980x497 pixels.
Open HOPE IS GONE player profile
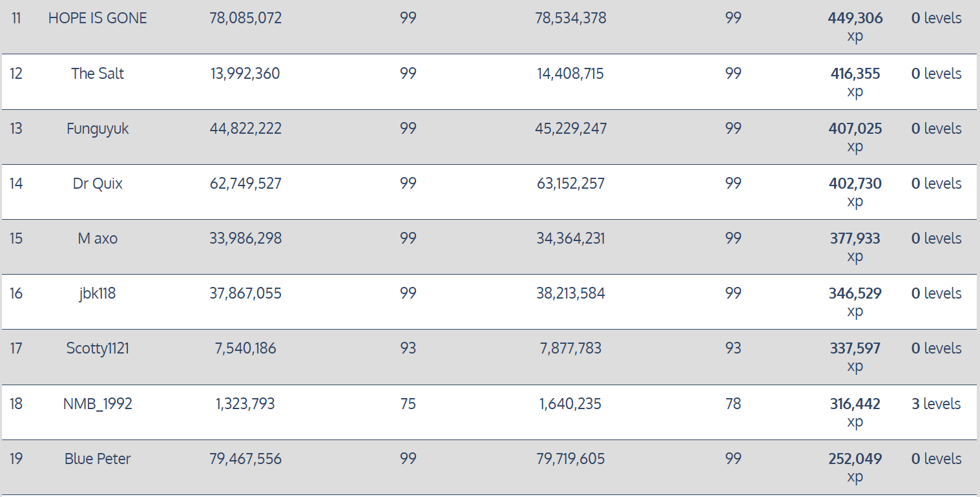98,18
